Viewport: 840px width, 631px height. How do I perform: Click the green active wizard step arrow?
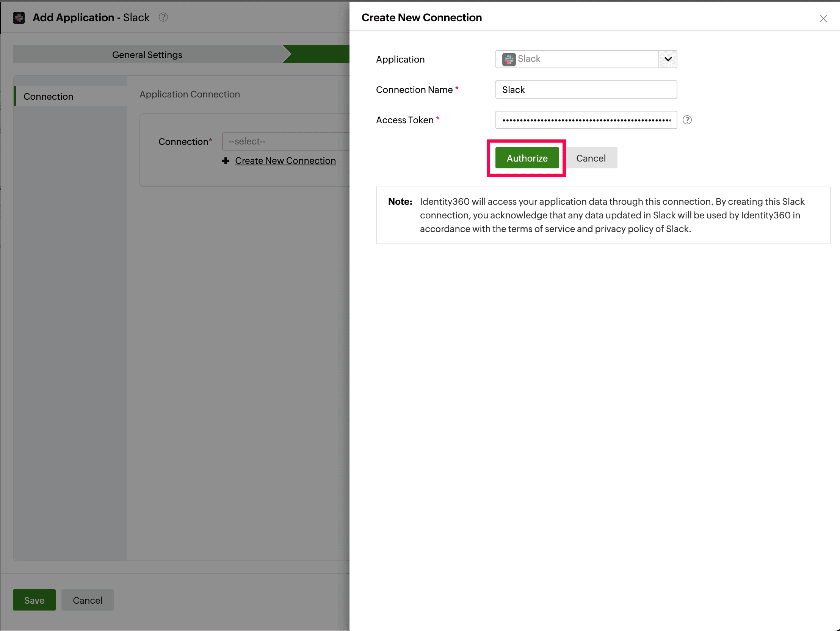pyautogui.click(x=319, y=54)
